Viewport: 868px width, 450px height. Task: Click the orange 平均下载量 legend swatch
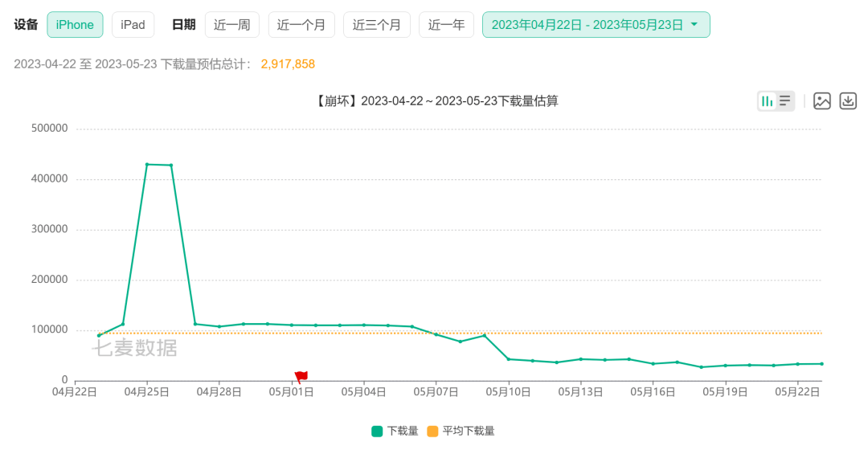(x=432, y=432)
